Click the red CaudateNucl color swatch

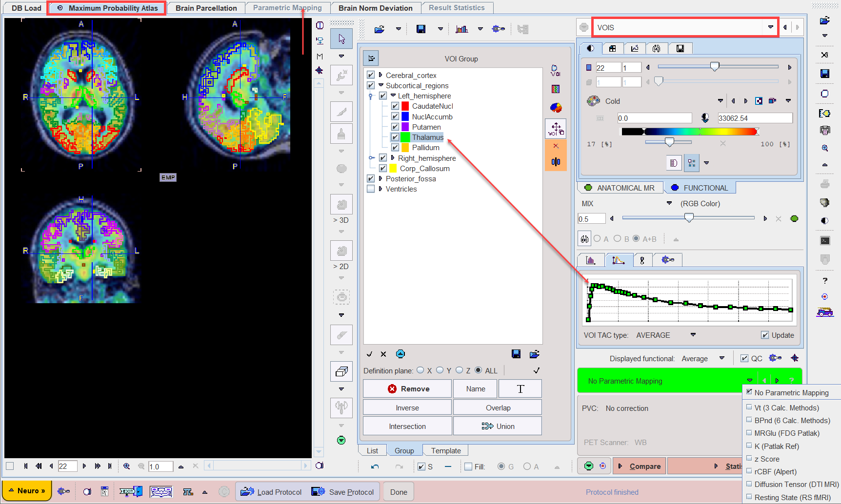click(405, 106)
